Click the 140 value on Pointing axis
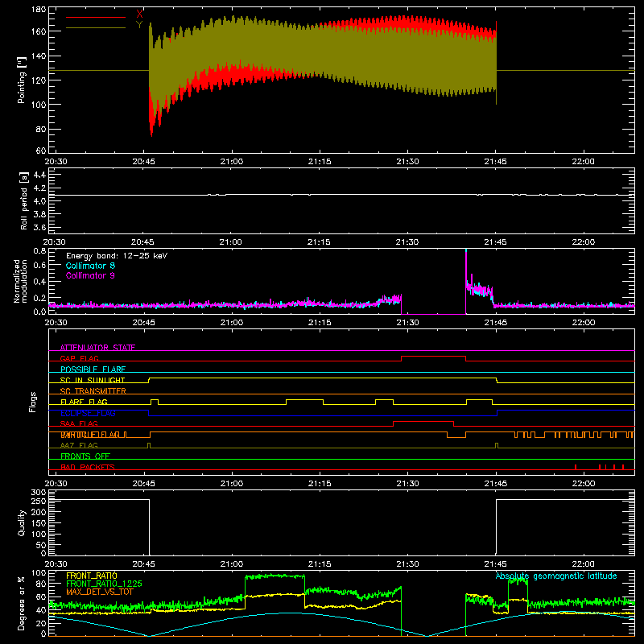This screenshot has height=644, width=644. pos(39,56)
